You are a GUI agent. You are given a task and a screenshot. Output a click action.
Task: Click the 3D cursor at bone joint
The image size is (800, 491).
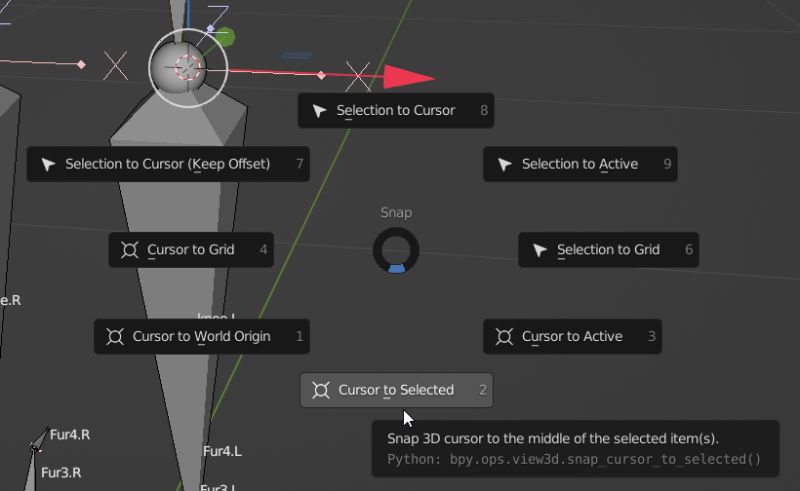pyautogui.click(x=188, y=67)
